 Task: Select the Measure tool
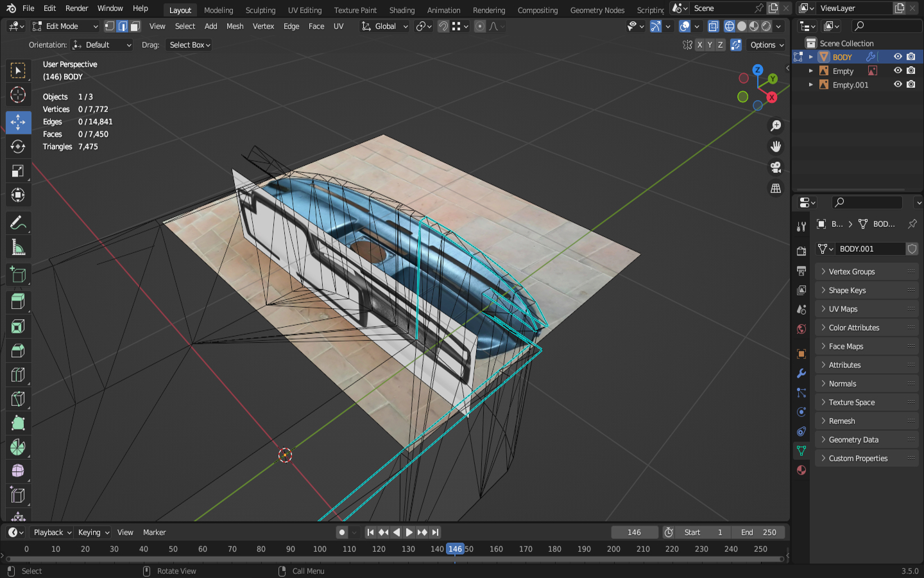point(18,247)
